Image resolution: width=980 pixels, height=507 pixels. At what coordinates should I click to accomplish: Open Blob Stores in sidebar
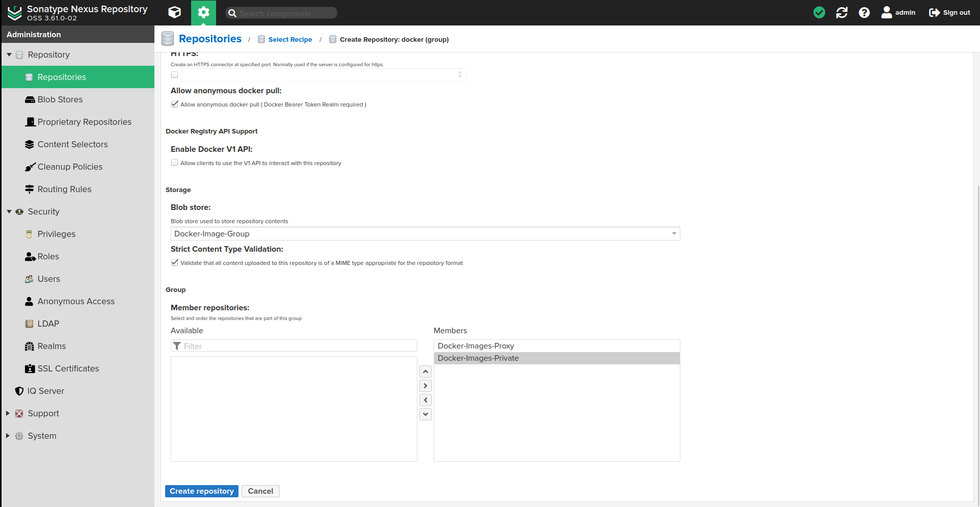point(60,99)
